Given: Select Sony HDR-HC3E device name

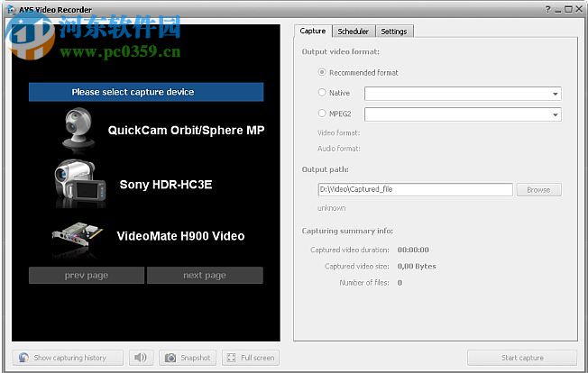Looking at the screenshot, I should pos(166,185).
